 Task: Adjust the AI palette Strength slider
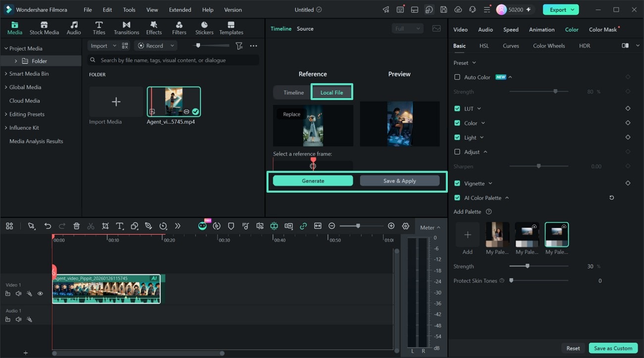(x=539, y=266)
